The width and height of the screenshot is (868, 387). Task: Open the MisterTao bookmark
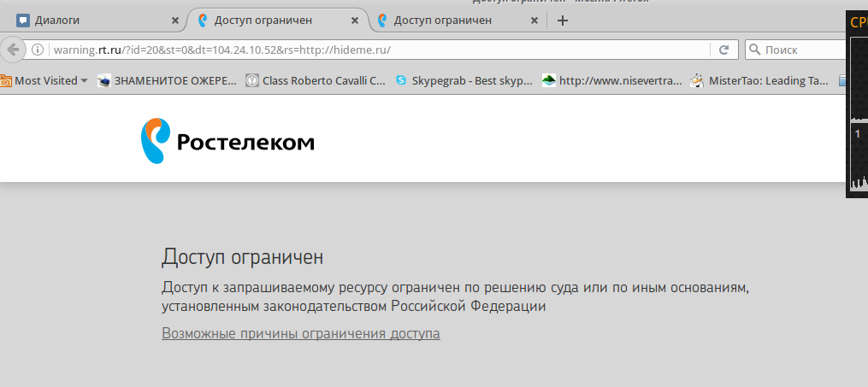pyautogui.click(x=760, y=80)
